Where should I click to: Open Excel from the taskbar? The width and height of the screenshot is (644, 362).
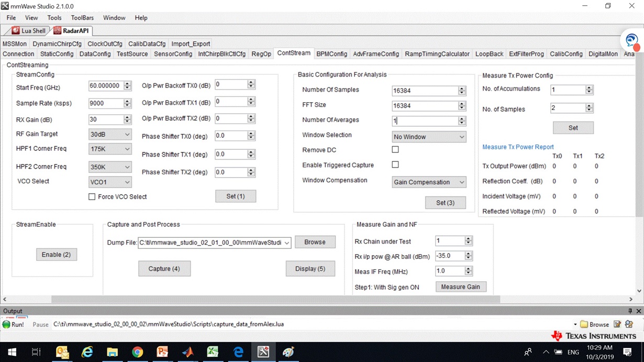point(213,352)
